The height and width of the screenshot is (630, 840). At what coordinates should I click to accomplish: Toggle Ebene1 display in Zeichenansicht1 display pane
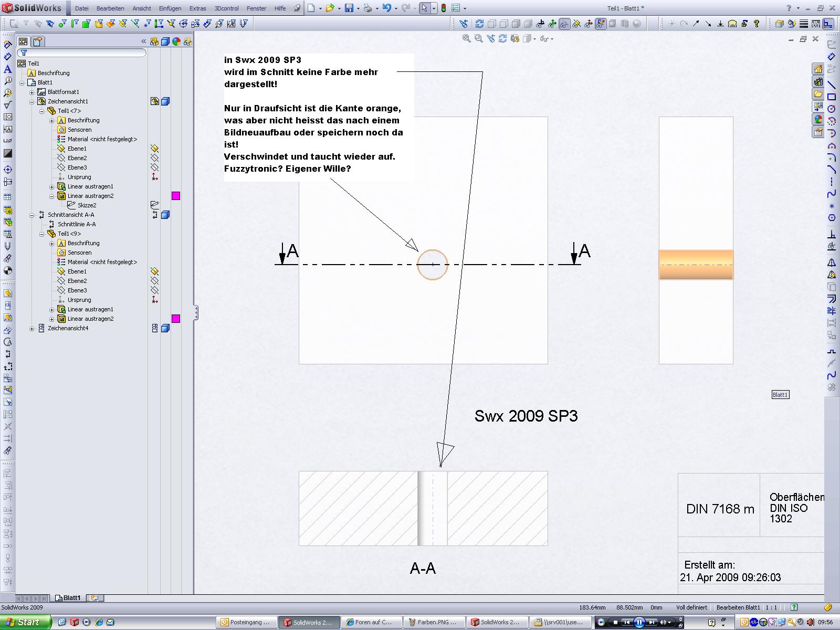click(x=154, y=149)
